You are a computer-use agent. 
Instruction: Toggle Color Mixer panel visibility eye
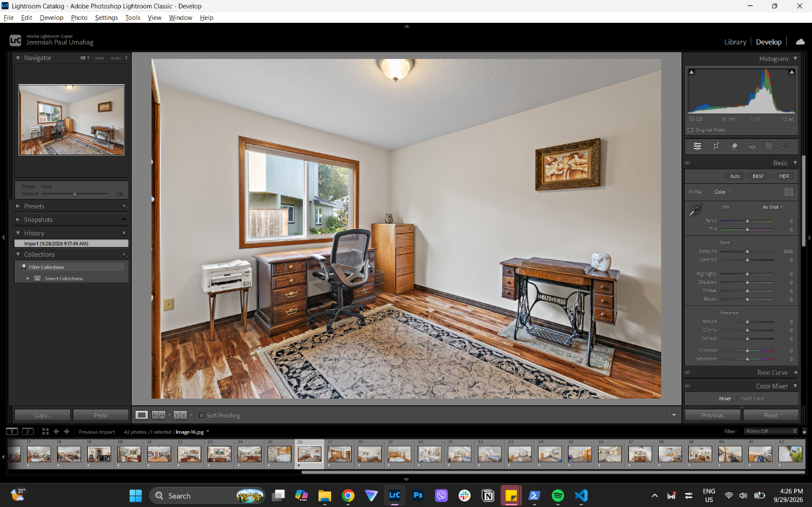click(688, 386)
